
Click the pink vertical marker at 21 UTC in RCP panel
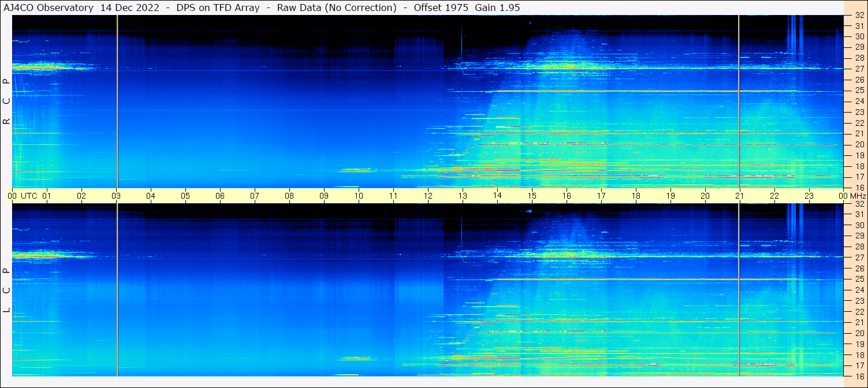[x=739, y=101]
